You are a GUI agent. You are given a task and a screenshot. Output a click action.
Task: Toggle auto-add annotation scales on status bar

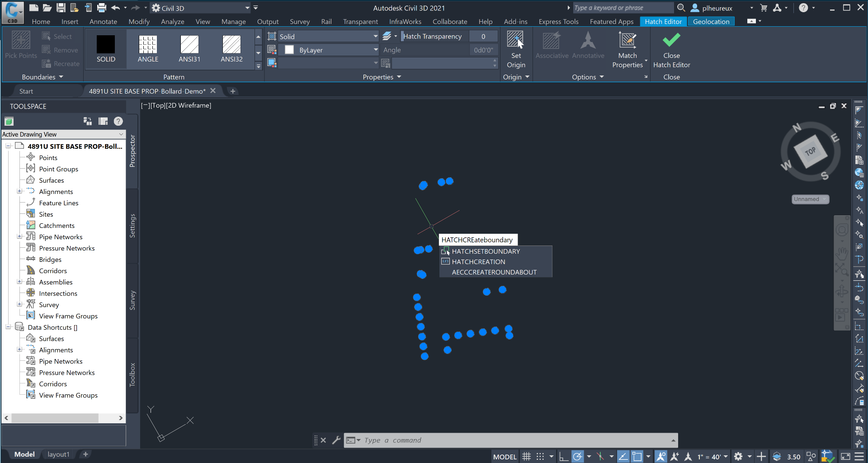coord(675,457)
